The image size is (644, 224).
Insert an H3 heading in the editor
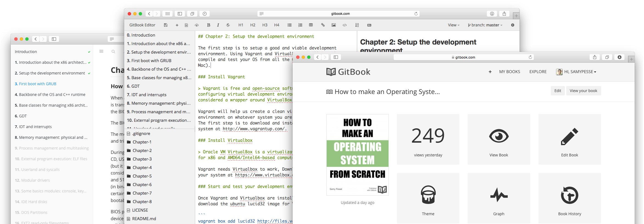click(x=265, y=25)
